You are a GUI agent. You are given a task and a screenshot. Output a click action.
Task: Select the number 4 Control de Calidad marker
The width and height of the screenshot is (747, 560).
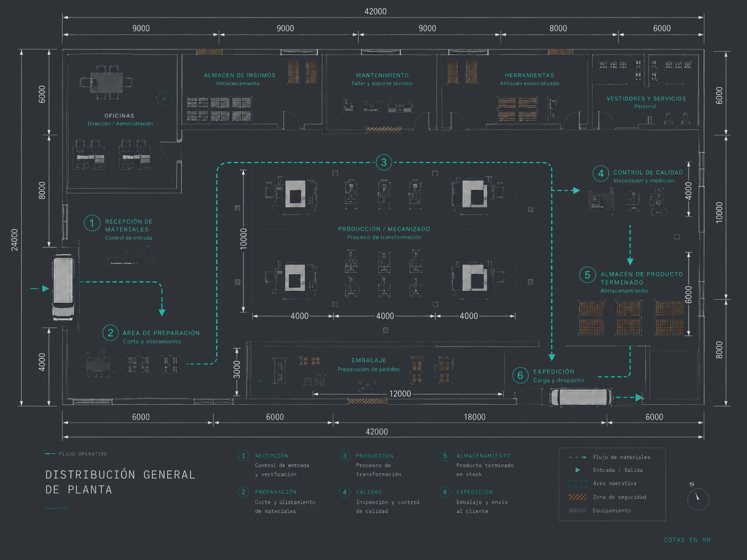tap(600, 174)
